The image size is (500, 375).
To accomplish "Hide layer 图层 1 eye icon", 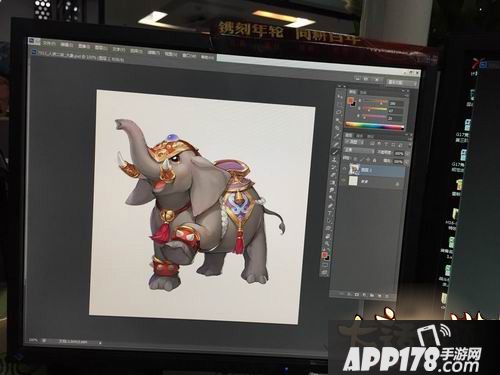I will pyautogui.click(x=344, y=168).
